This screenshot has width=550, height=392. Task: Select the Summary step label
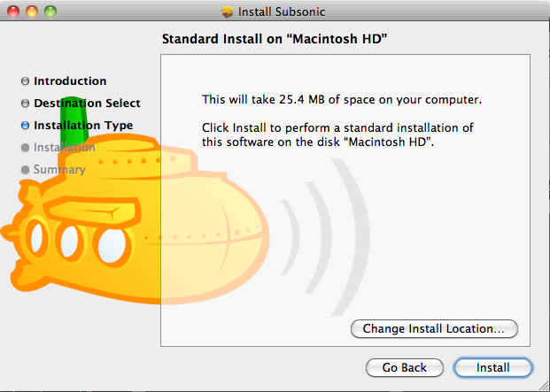[59, 170]
